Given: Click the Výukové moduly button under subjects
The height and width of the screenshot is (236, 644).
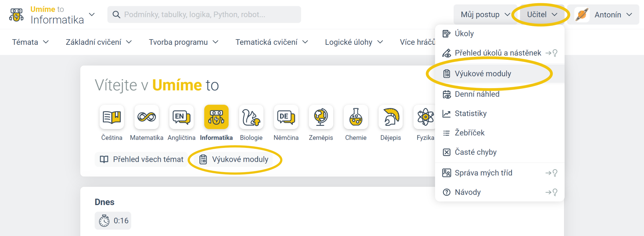Looking at the screenshot, I should pyautogui.click(x=234, y=159).
